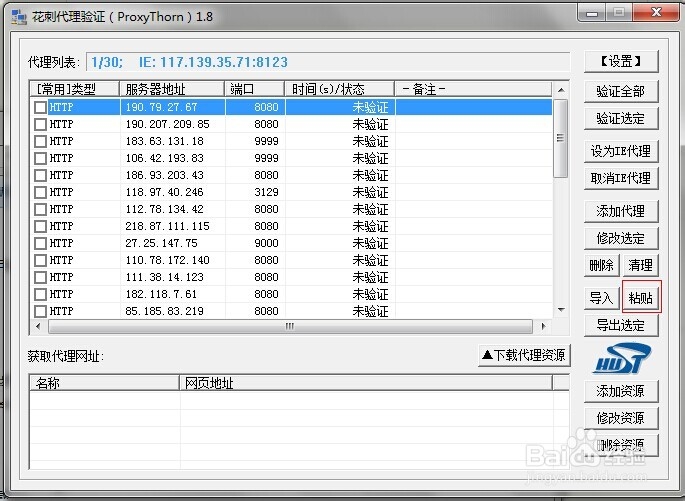
Task: Click 取消IE代理 button
Action: coord(621,179)
